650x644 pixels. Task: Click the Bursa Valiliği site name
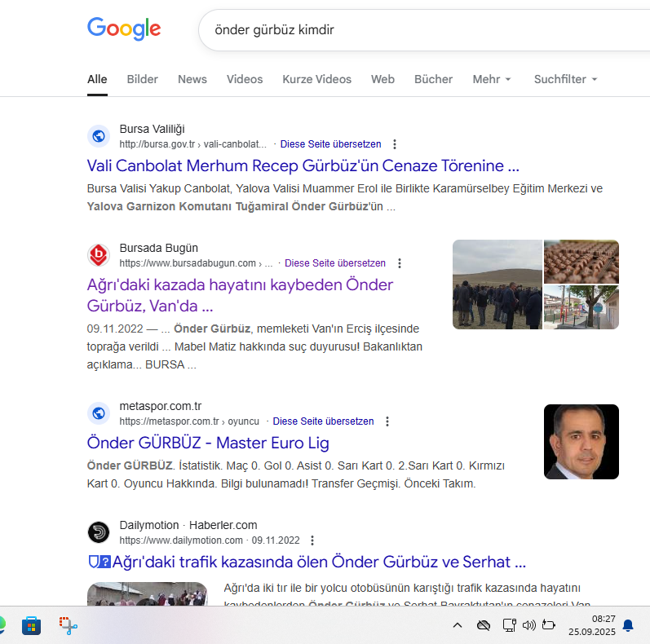point(153,130)
